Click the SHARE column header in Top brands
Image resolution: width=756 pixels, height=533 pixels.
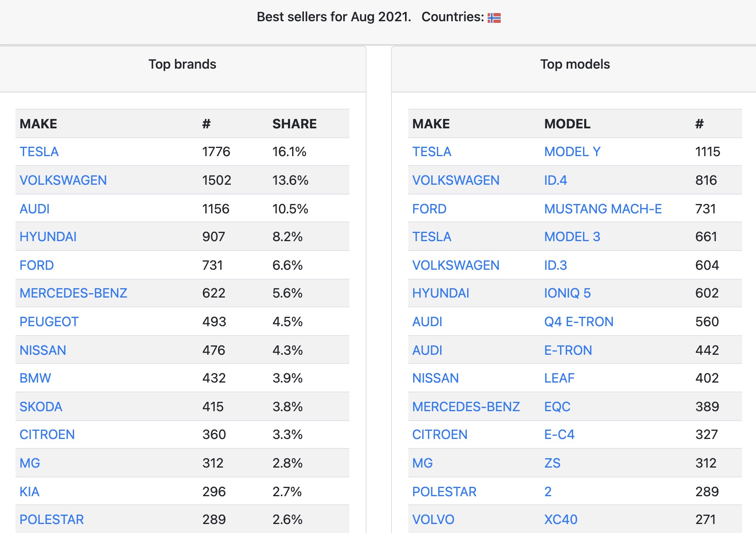[295, 124]
